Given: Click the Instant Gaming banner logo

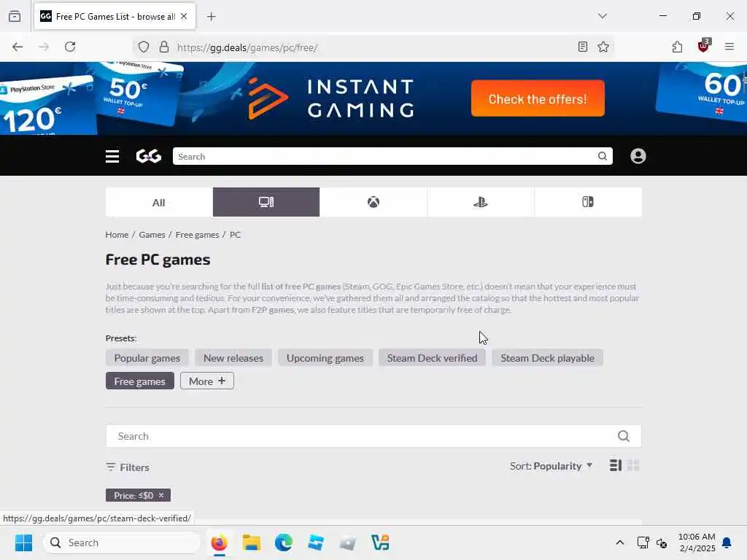Looking at the screenshot, I should pyautogui.click(x=331, y=98).
